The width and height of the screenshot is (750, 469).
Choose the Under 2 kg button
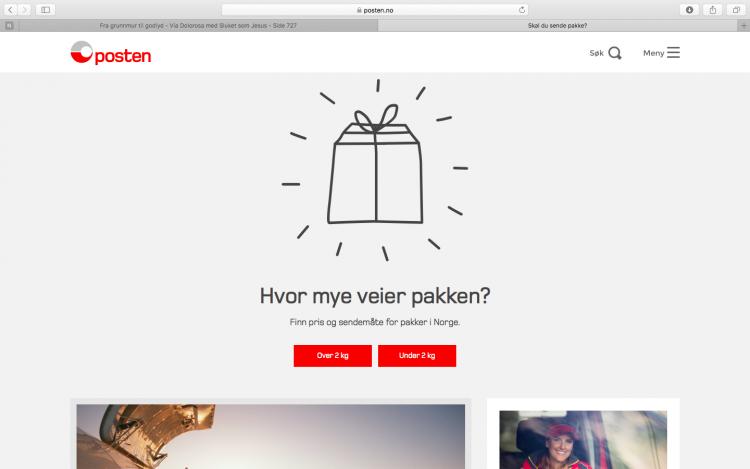tap(417, 356)
